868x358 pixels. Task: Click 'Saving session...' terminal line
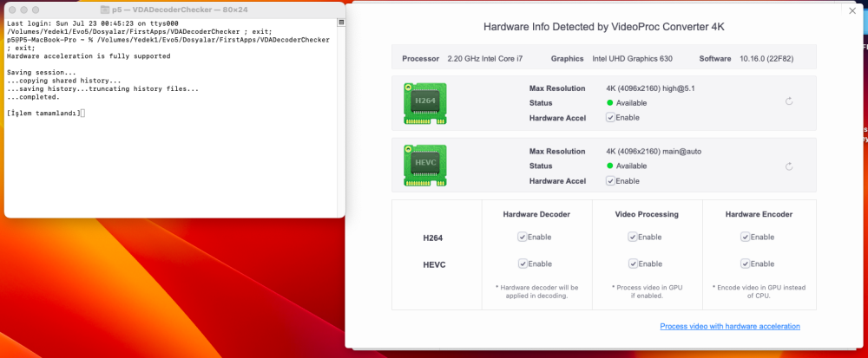pos(42,72)
